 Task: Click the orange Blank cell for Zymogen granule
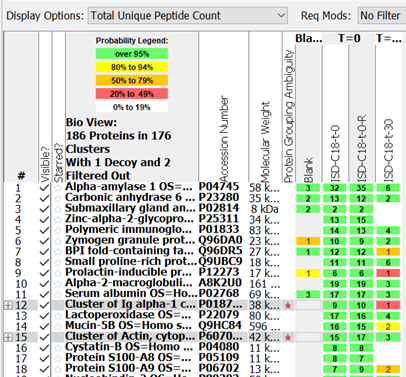pyautogui.click(x=308, y=241)
